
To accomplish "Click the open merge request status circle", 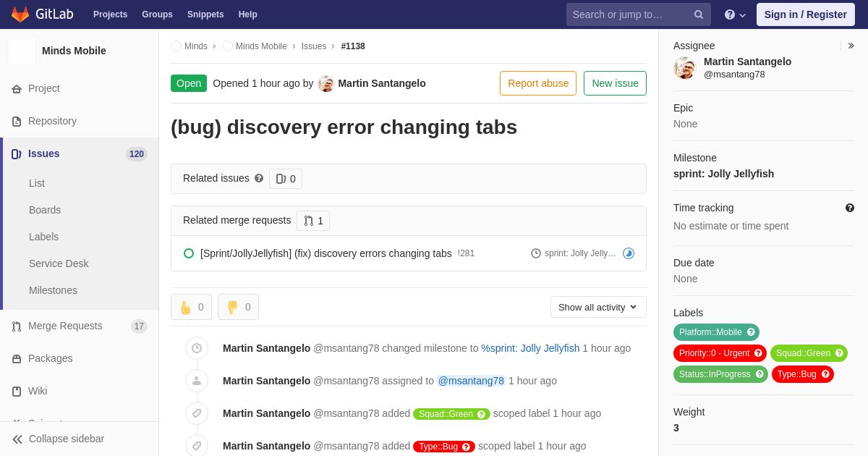I will [x=189, y=253].
